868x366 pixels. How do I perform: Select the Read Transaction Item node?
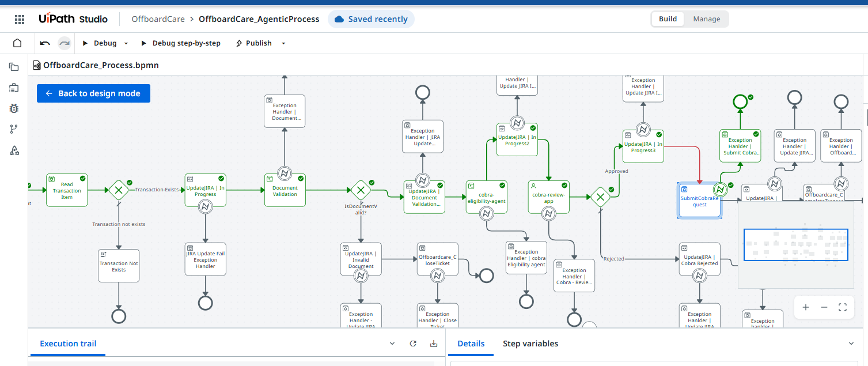click(67, 190)
